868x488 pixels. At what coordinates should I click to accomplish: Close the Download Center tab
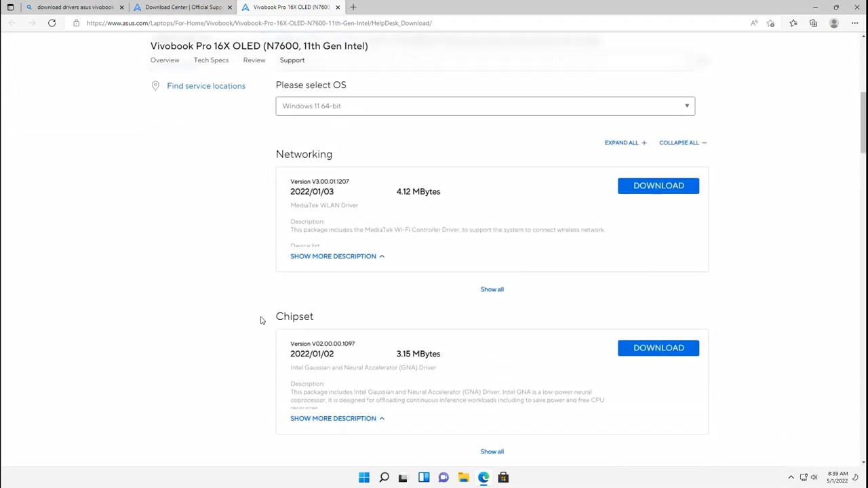click(x=229, y=7)
